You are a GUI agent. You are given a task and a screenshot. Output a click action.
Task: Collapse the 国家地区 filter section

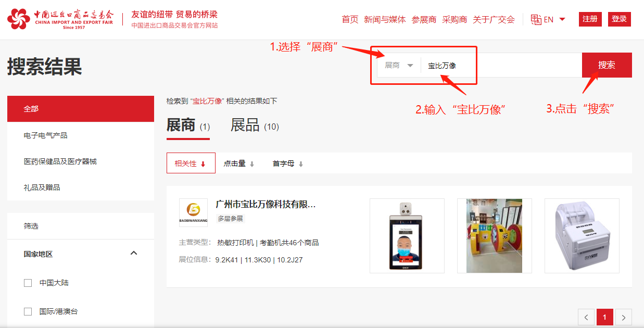(134, 254)
